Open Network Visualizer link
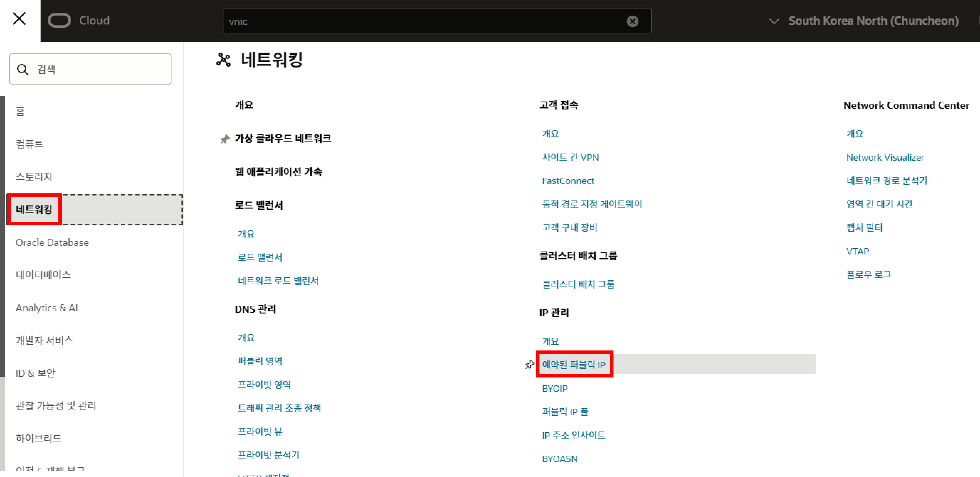980x477 pixels. coord(885,157)
